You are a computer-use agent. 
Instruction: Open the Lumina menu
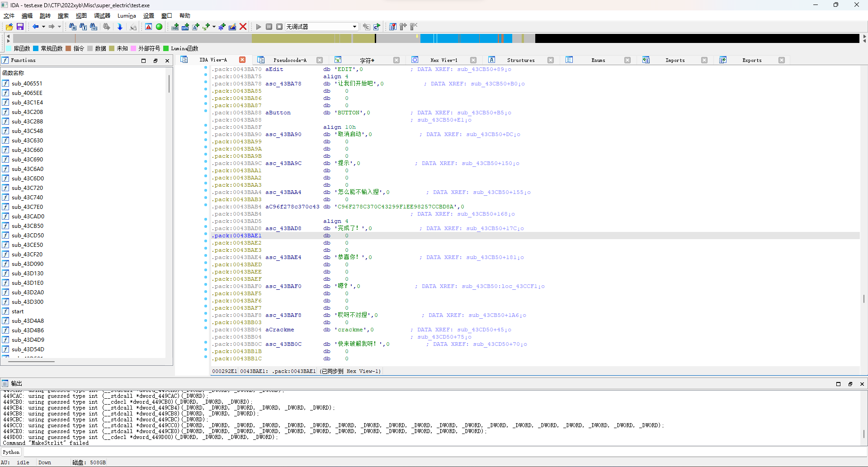(127, 16)
